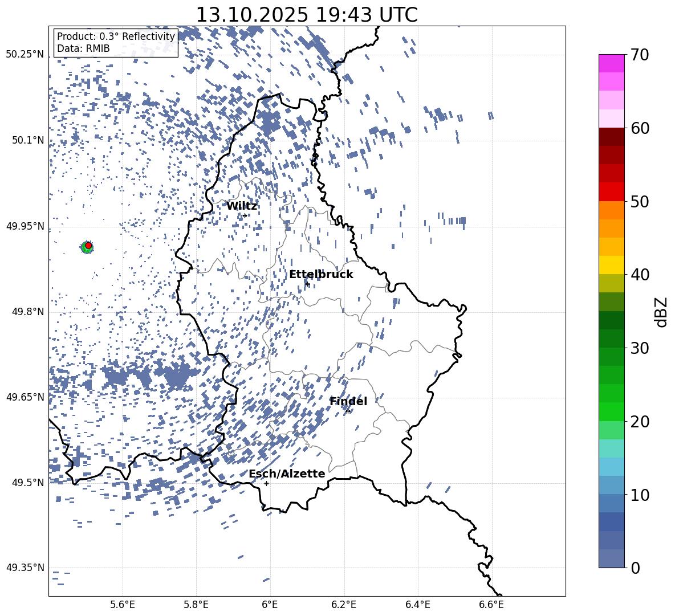Click the 6.6°E longitude label
This screenshot has height=616, width=675.
(491, 605)
